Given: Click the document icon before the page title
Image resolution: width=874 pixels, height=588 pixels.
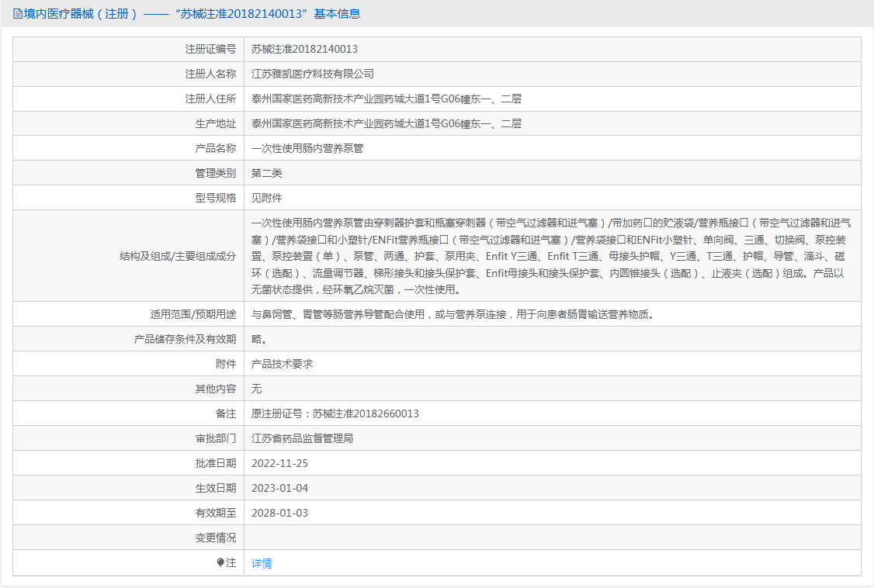Looking at the screenshot, I should 18,14.
